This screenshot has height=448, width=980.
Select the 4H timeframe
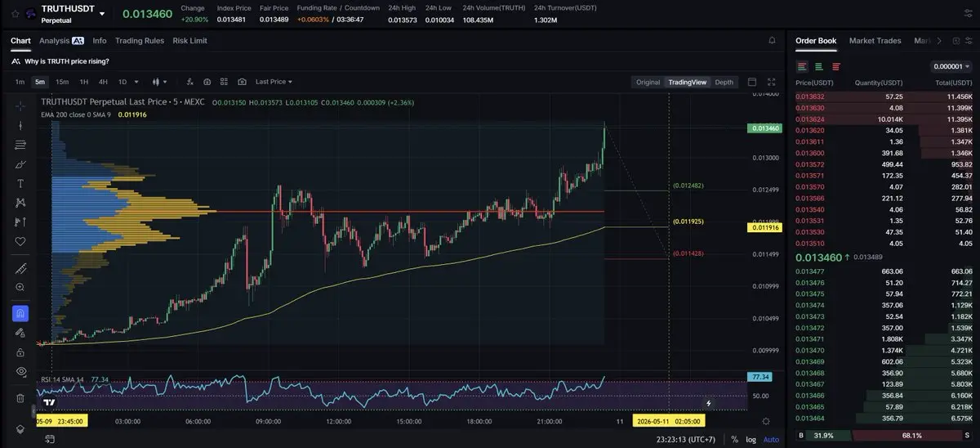[x=103, y=82]
